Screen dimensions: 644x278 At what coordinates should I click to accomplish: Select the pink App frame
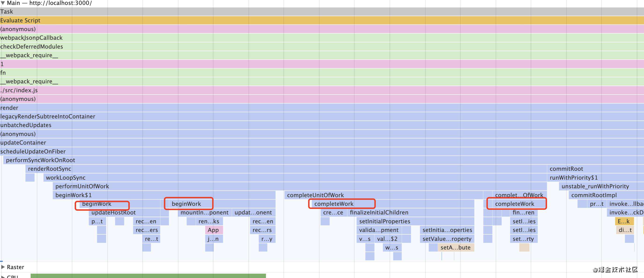tap(214, 230)
